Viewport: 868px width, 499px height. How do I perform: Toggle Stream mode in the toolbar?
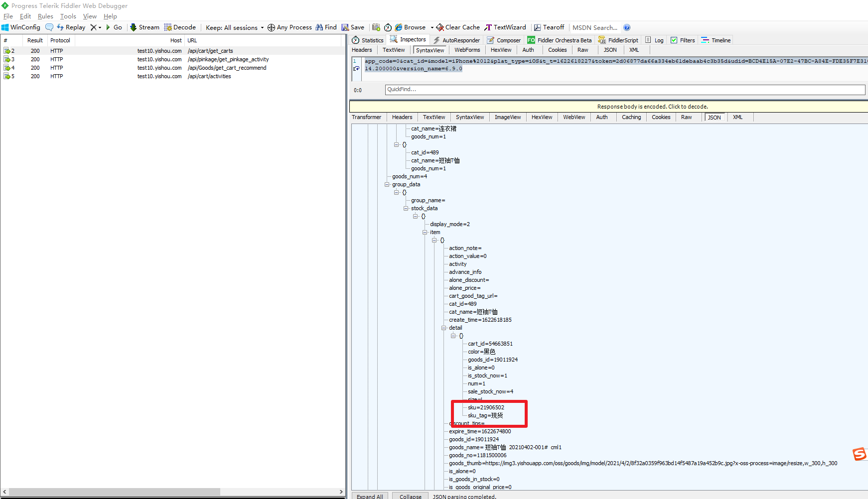coord(145,27)
